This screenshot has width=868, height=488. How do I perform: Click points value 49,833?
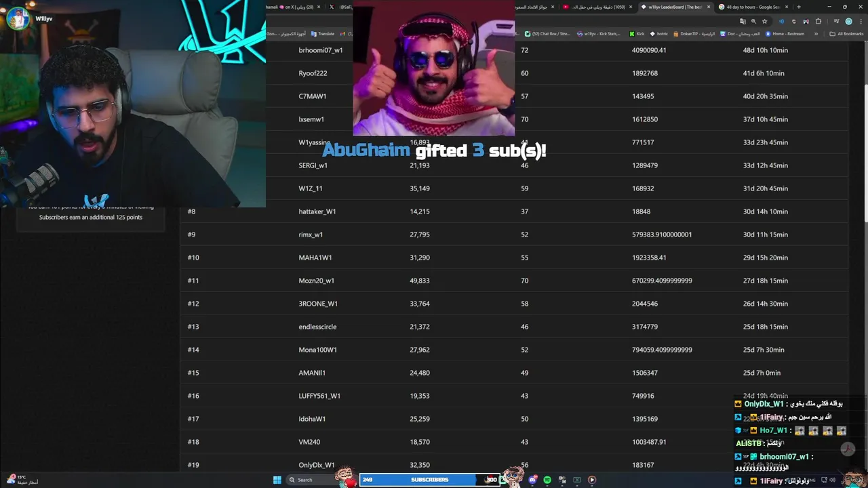(420, 281)
